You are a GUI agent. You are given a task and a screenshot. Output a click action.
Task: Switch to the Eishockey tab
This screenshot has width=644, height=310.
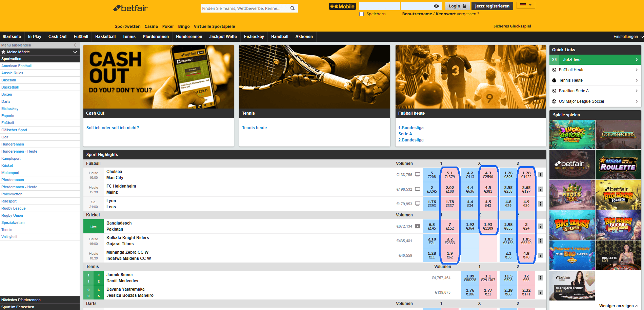tap(254, 37)
